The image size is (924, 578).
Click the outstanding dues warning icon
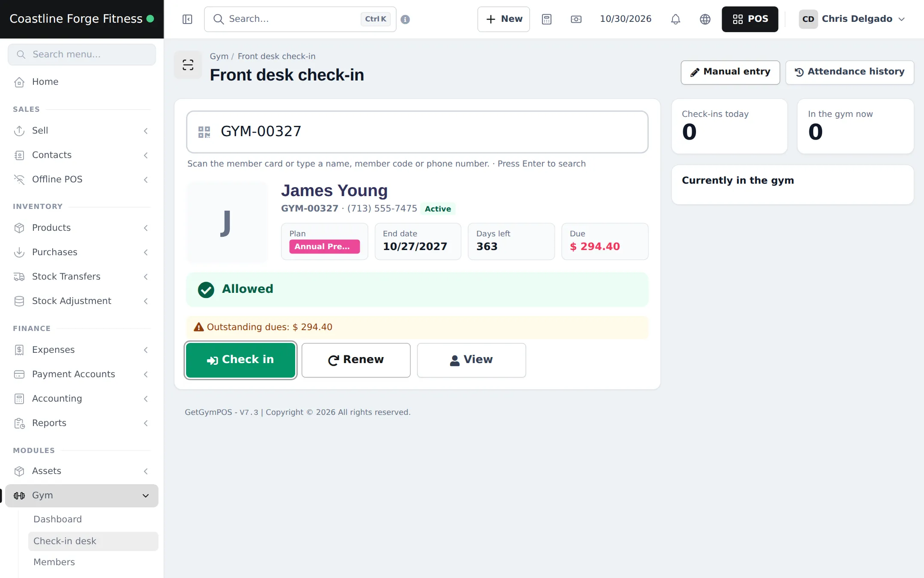click(198, 327)
